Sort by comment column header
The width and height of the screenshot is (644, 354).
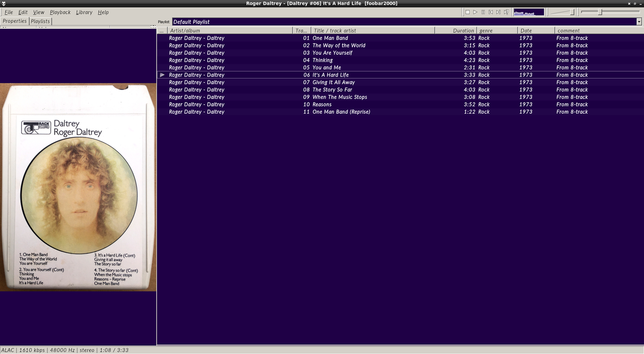[599, 31]
